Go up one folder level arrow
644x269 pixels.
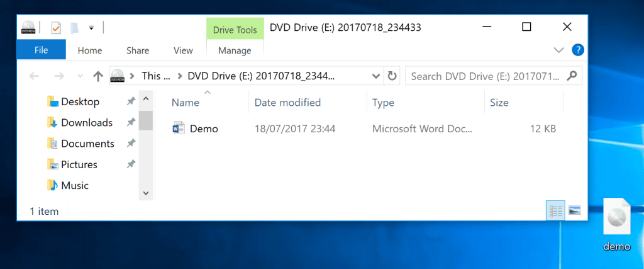point(97,76)
